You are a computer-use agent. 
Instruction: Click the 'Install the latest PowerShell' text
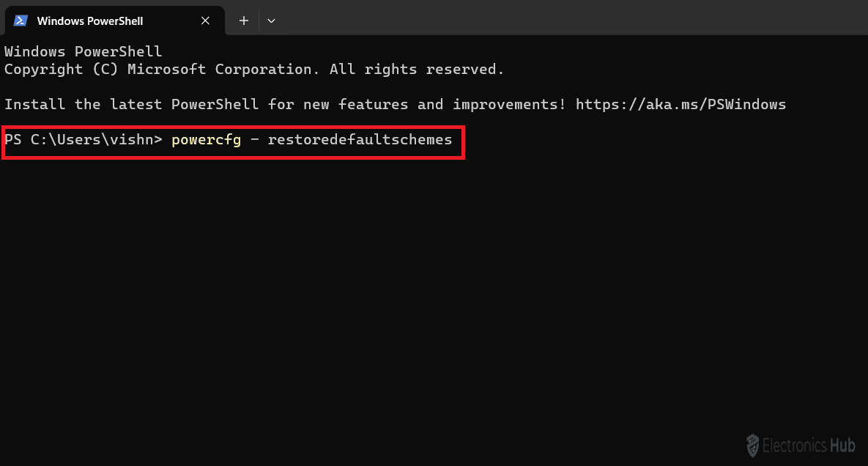click(131, 104)
